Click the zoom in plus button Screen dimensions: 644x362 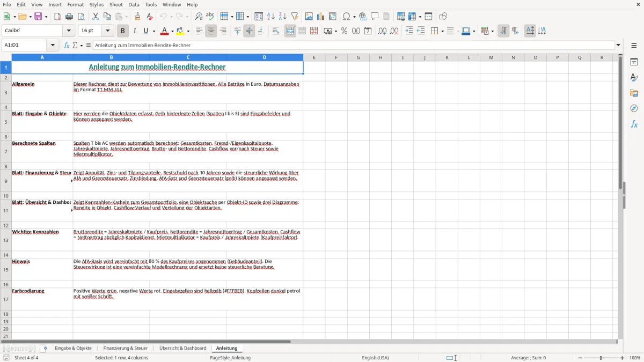coord(623,358)
